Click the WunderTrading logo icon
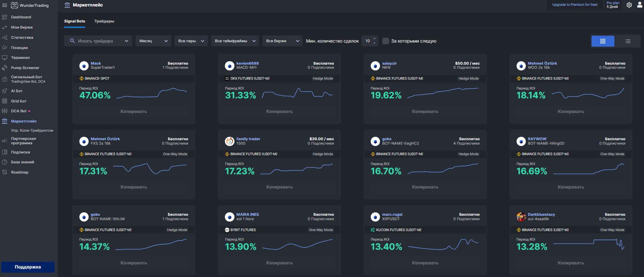The height and width of the screenshot is (277, 644). [x=14, y=5]
